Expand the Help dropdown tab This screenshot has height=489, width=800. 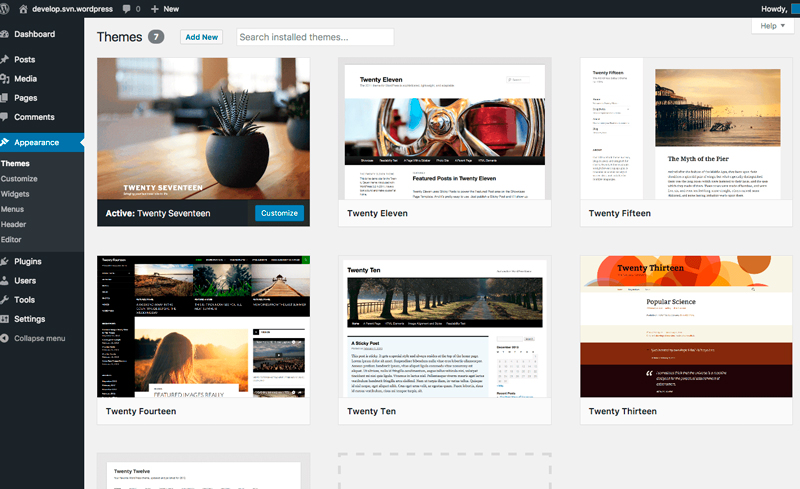pyautogui.click(x=772, y=26)
